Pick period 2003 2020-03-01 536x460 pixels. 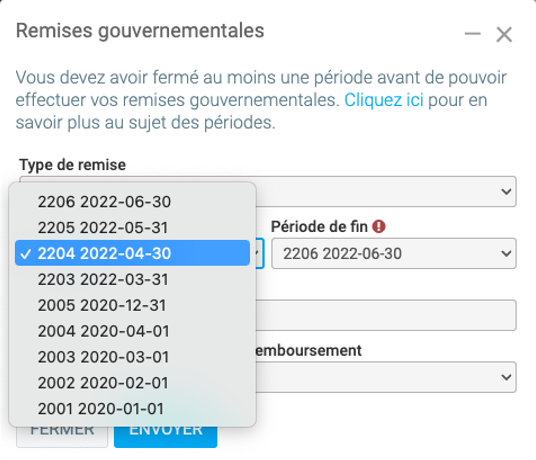(132, 357)
